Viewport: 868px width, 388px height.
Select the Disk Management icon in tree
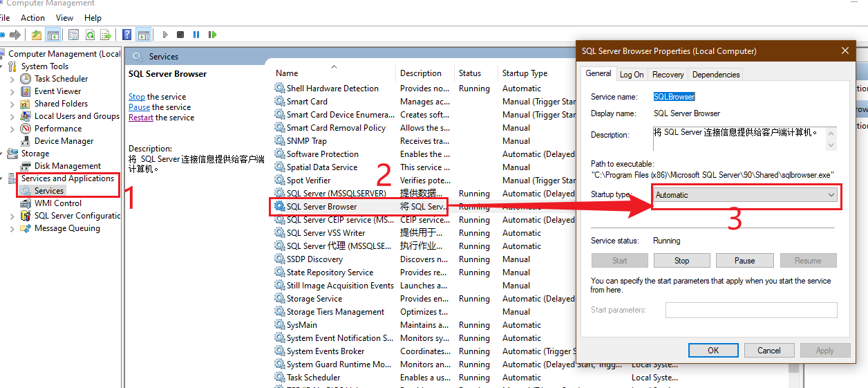coord(26,166)
